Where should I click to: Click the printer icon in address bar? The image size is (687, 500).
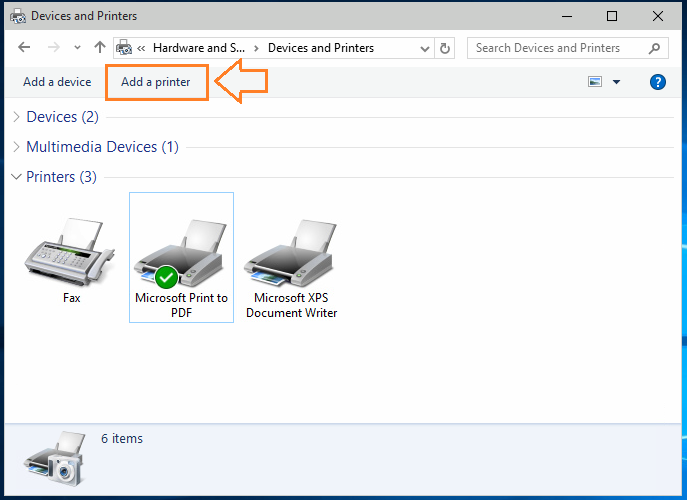coord(124,47)
